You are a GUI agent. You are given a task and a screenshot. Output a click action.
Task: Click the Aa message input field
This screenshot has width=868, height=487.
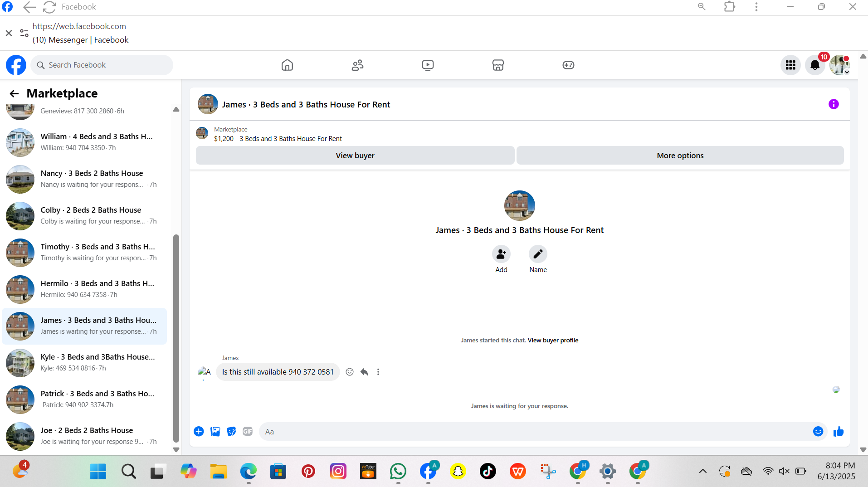[535, 432]
